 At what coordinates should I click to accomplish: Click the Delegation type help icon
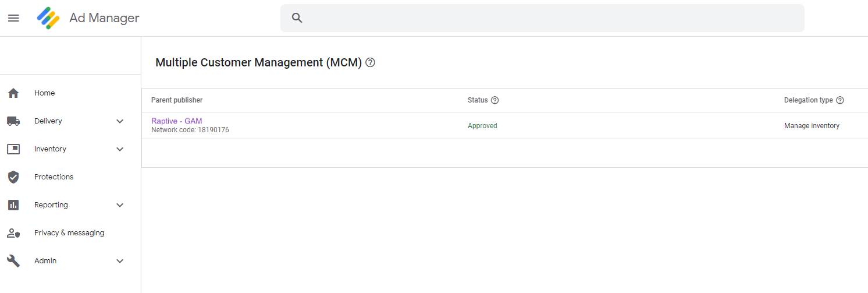[840, 100]
